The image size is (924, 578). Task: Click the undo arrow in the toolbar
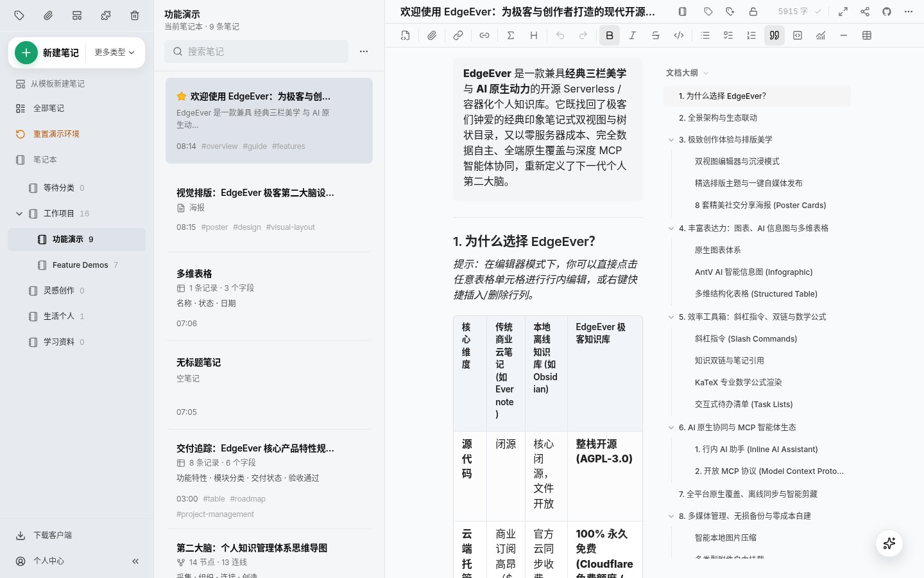click(560, 35)
